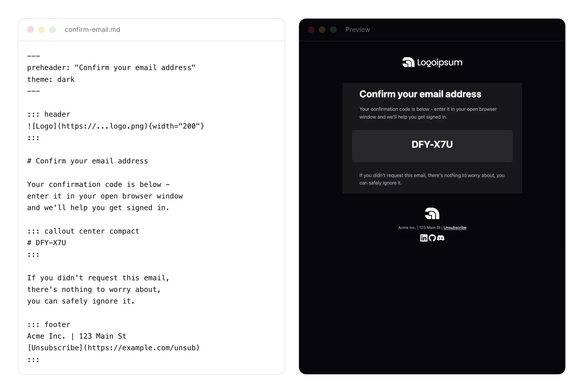
Task: Click the '![Logo](https://...logo.png)' markdown line
Action: (x=116, y=126)
